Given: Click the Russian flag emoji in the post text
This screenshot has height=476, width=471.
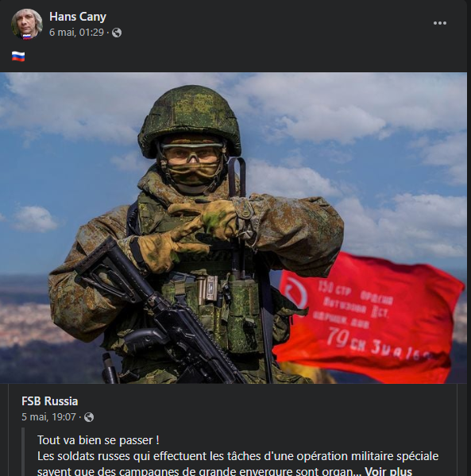Looking at the screenshot, I should coord(18,56).
